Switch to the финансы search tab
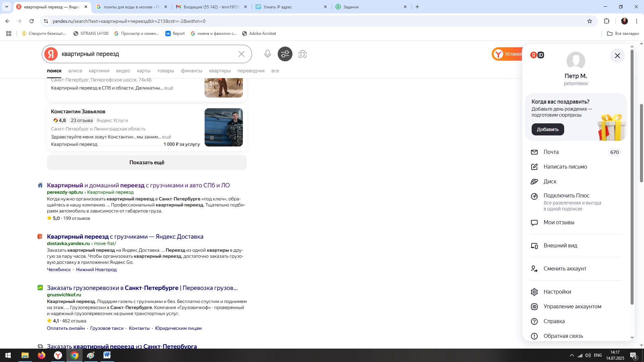The width and height of the screenshot is (644, 362). click(192, 71)
